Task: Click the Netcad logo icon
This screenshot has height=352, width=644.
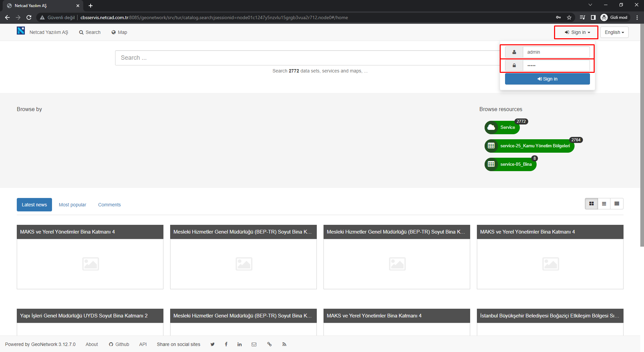Action: point(21,31)
